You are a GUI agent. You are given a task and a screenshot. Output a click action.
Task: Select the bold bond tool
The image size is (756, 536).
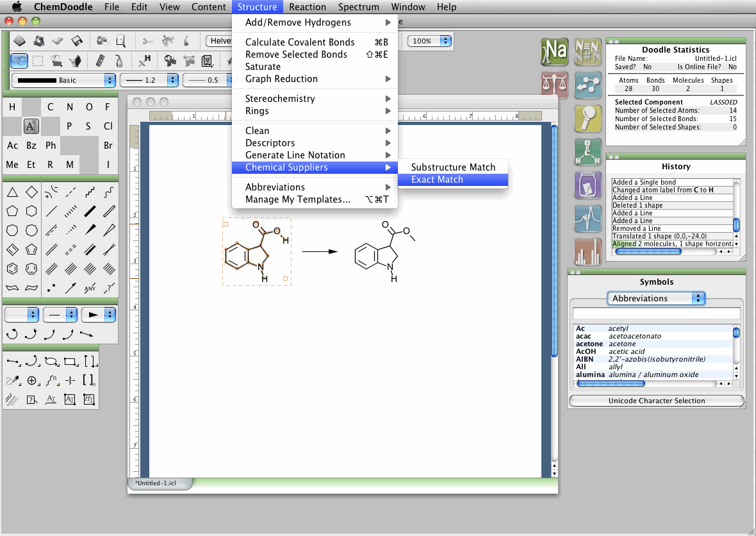(x=90, y=210)
